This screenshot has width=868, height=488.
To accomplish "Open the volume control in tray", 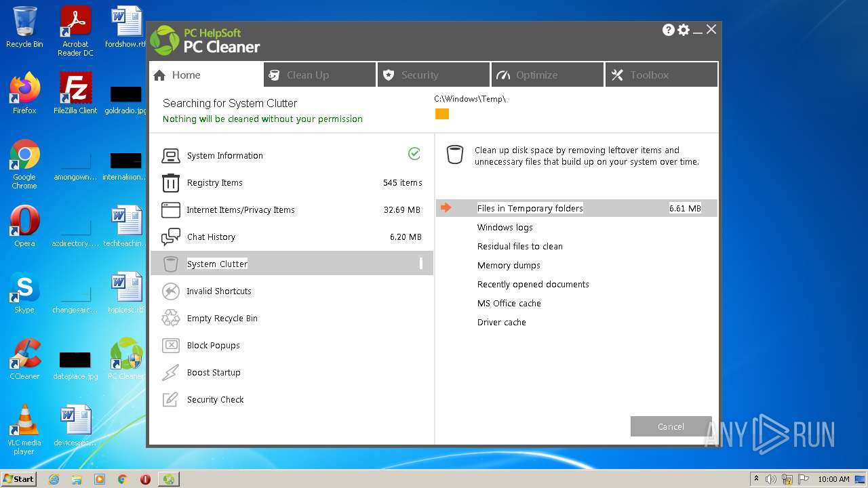I will coord(771,479).
